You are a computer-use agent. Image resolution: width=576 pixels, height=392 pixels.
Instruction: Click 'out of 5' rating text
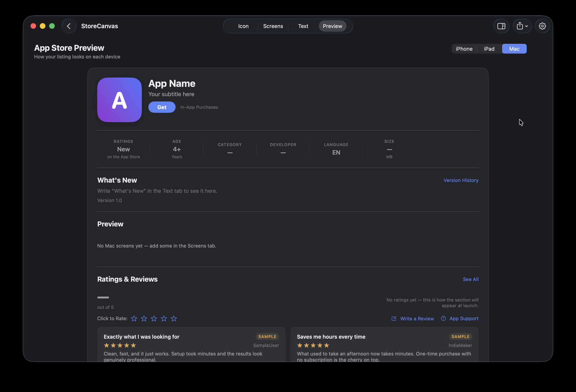tap(105, 307)
